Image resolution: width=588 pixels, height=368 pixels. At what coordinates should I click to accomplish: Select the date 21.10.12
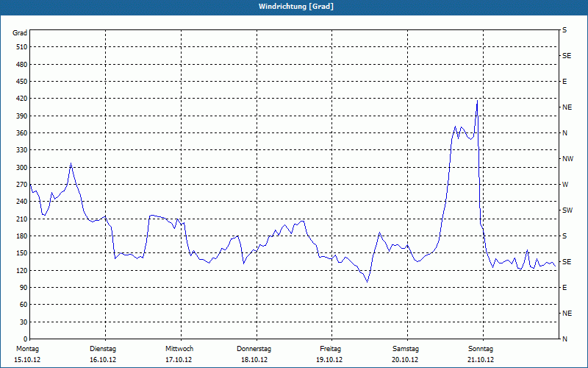click(481, 360)
